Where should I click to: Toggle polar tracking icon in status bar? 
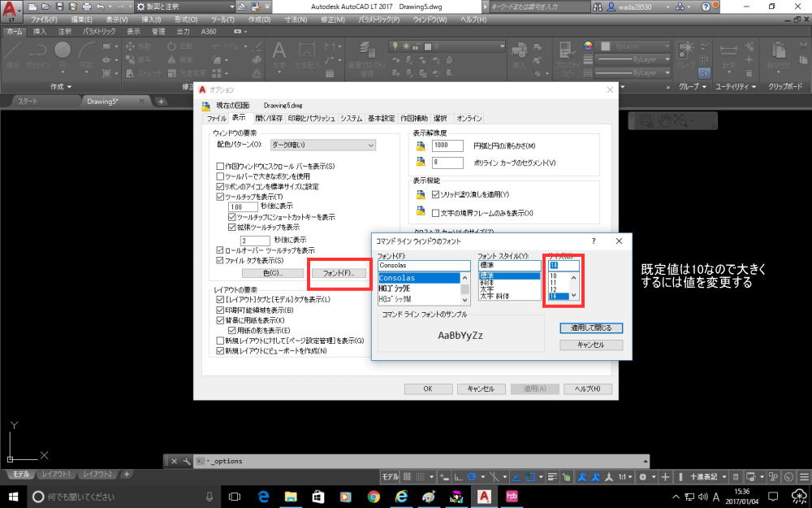coord(472,476)
